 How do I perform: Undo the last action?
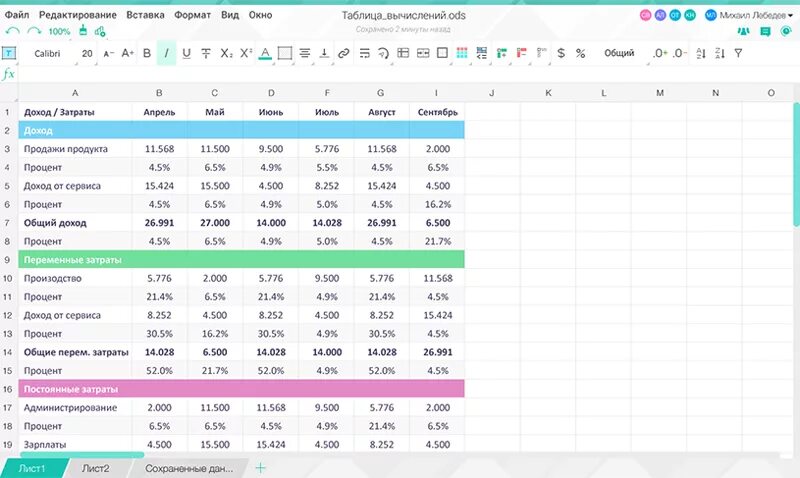click(12, 31)
